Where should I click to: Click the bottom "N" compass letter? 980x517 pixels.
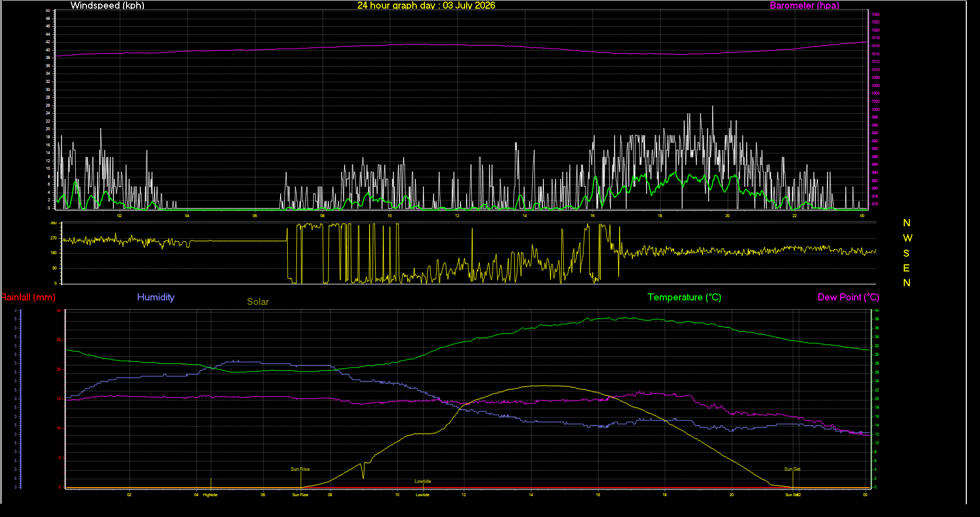coord(907,283)
